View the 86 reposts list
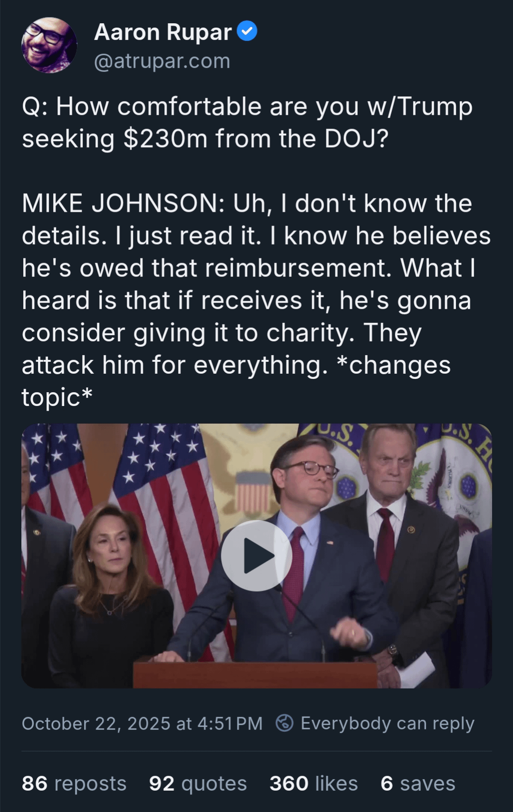Viewport: 513px width, 812px height. click(x=74, y=784)
